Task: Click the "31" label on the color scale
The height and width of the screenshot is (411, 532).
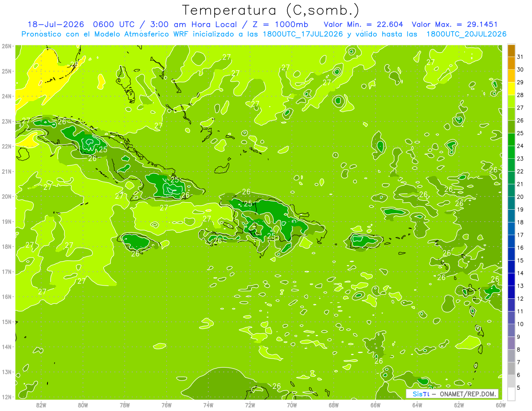Action: pos(520,57)
